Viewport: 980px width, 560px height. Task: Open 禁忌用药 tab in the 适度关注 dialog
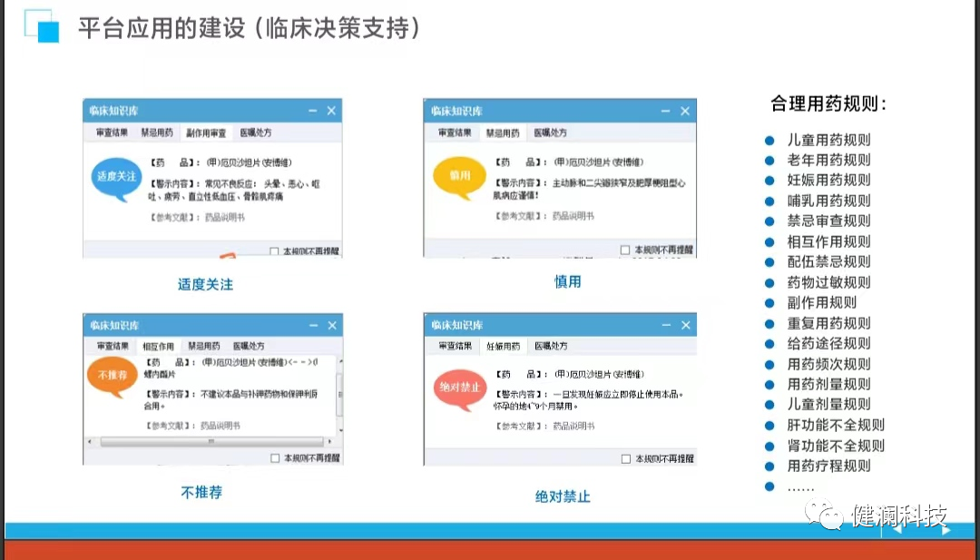(x=156, y=133)
